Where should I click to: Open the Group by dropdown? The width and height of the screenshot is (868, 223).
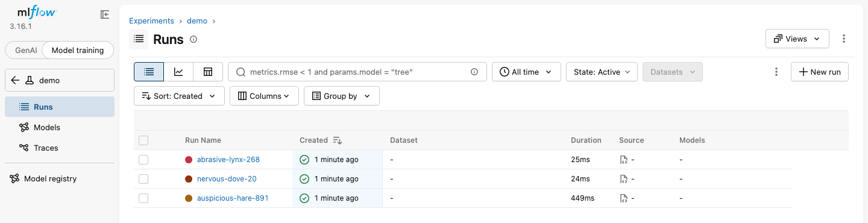point(341,96)
